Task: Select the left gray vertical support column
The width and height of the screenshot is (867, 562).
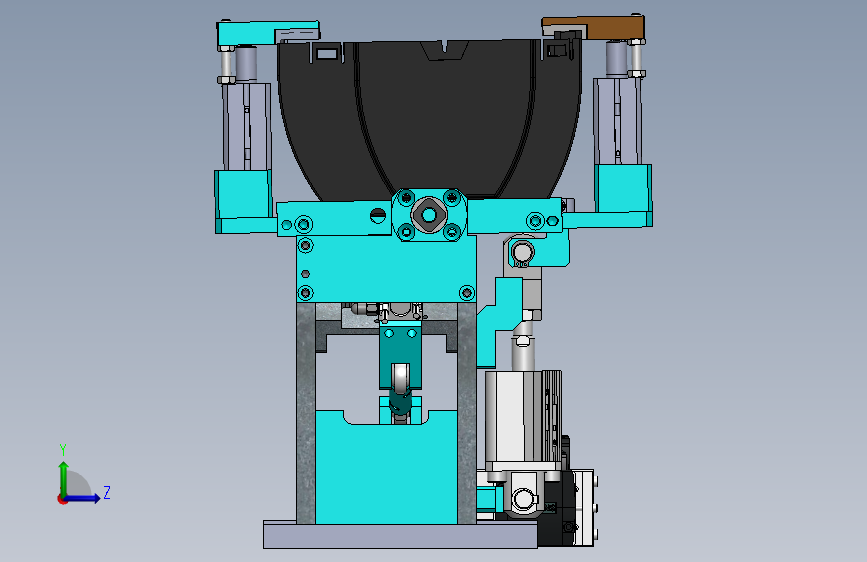Action: 306,413
